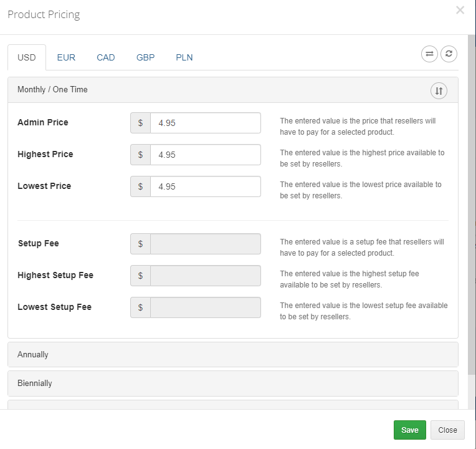
Task: Expand the Biennially pricing section
Action: (x=233, y=384)
